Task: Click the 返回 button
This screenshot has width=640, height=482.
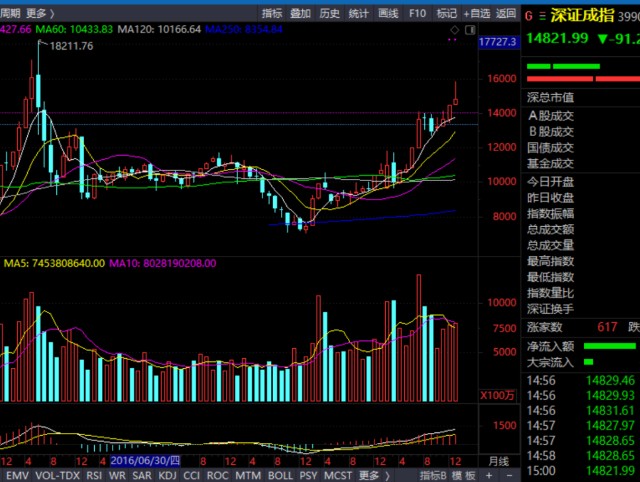Action: 506,13
